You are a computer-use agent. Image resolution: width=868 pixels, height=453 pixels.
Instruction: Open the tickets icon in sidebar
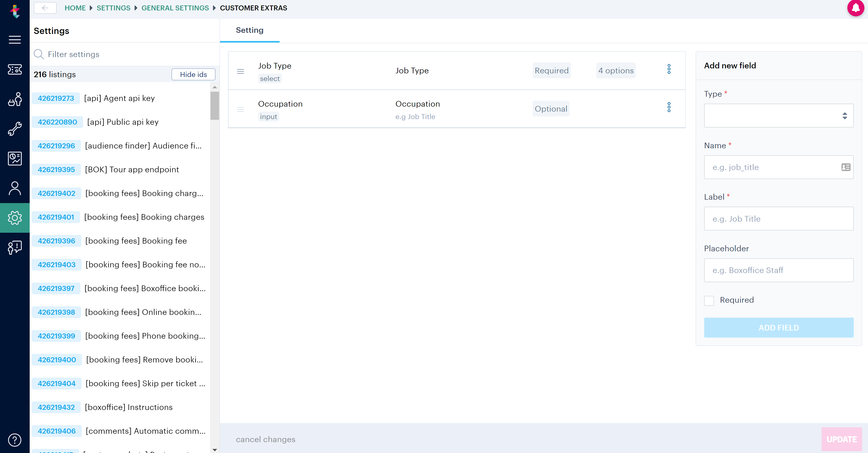pos(15,69)
